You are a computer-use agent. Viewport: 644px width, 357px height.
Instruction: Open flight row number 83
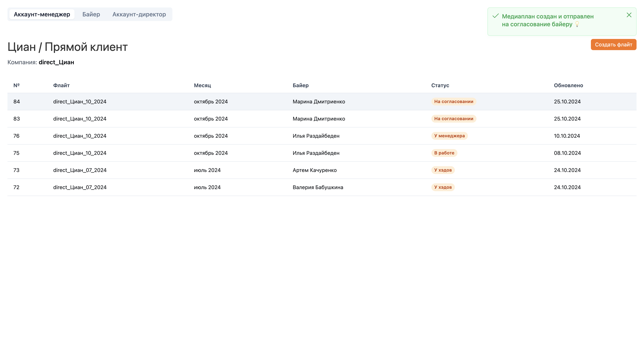[x=322, y=119]
